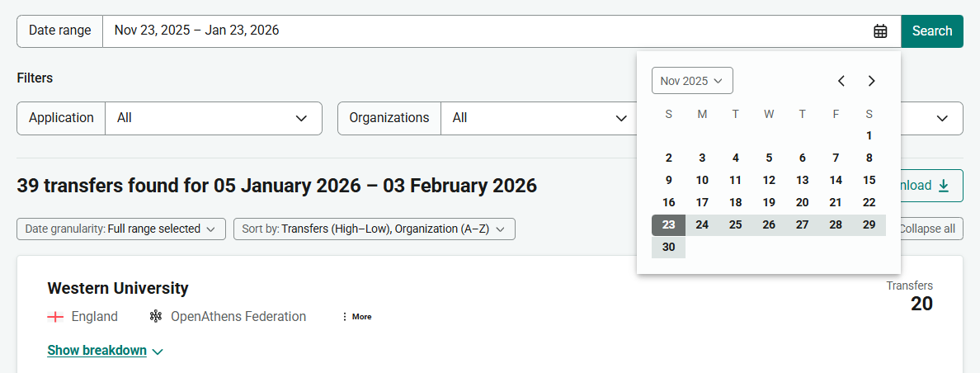980x373 pixels.
Task: Click the date range input field
Action: click(x=502, y=31)
